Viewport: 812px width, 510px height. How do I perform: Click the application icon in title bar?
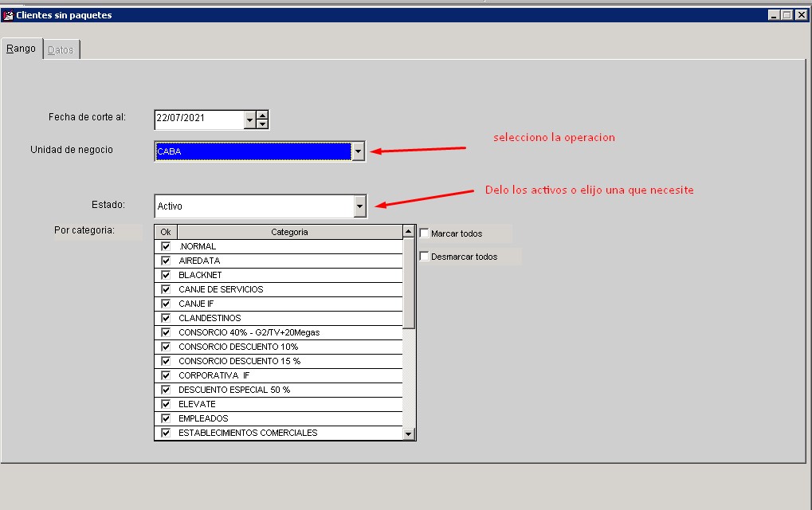(8, 15)
